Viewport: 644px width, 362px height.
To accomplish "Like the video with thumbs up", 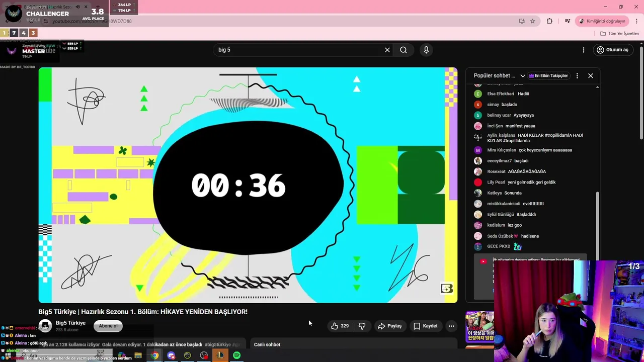I will pos(340,326).
